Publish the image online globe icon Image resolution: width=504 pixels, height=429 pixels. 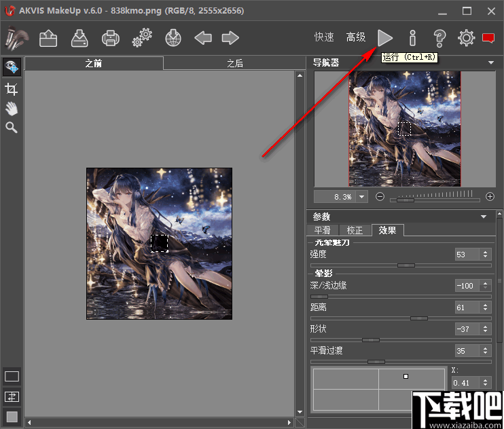pos(173,38)
